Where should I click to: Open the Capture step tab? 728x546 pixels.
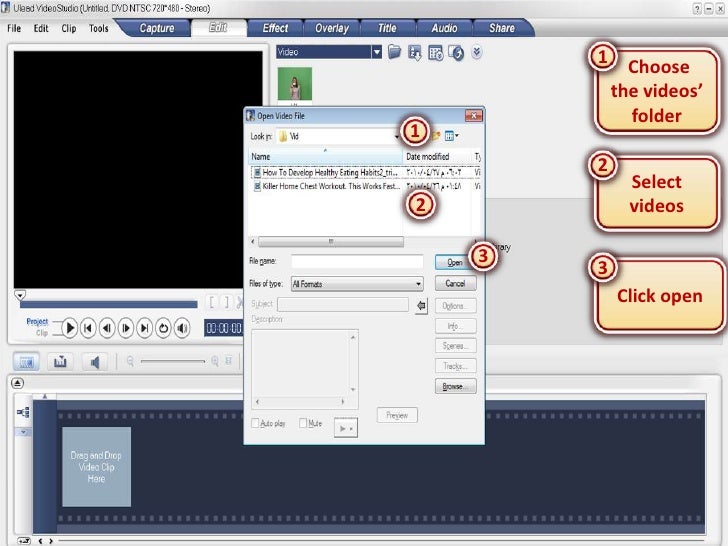point(156,28)
